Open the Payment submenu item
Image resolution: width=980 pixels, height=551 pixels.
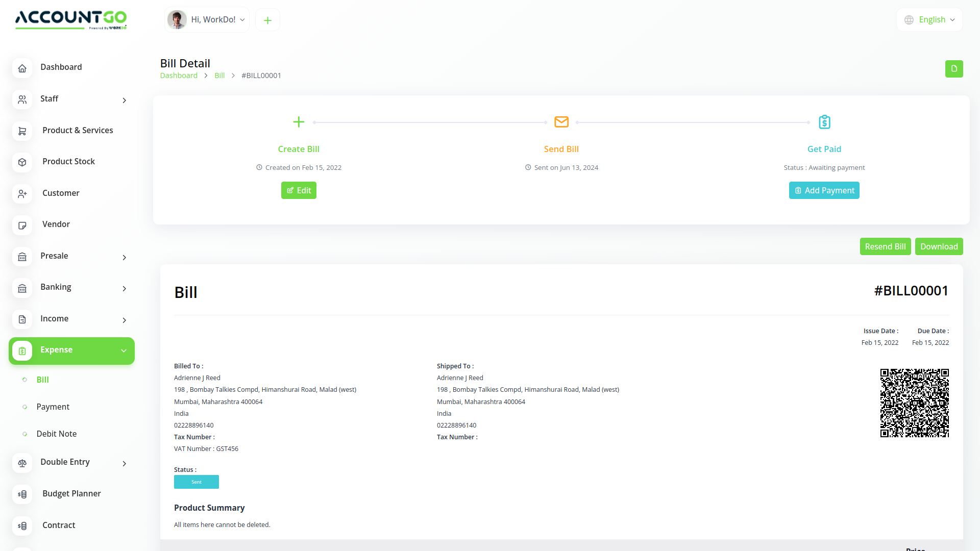point(53,407)
